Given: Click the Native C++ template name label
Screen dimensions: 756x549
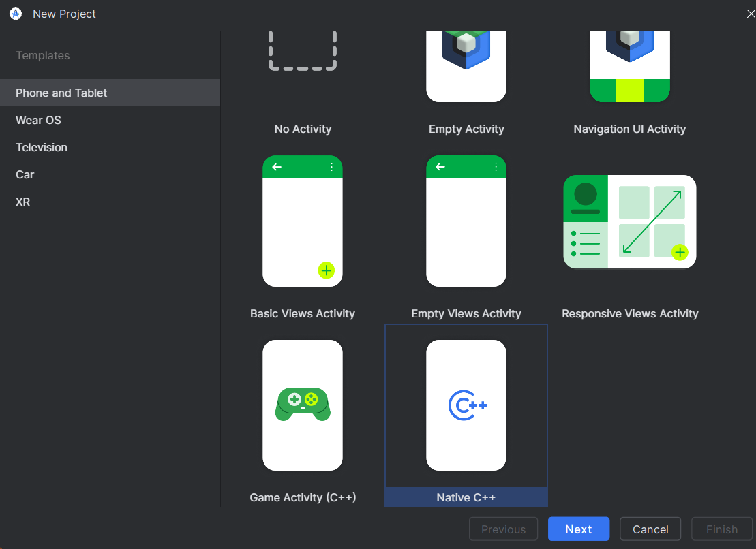Looking at the screenshot, I should [466, 497].
